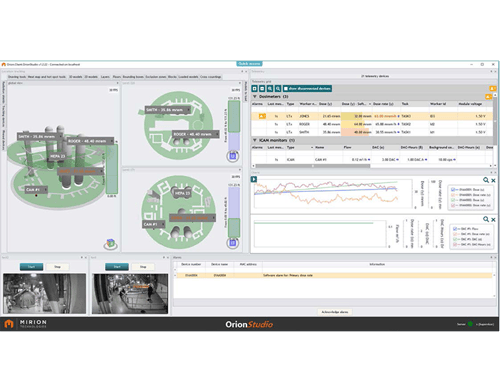The image size is (500, 392).
Task: Open the Exclusion zones tab
Action: pos(156,77)
